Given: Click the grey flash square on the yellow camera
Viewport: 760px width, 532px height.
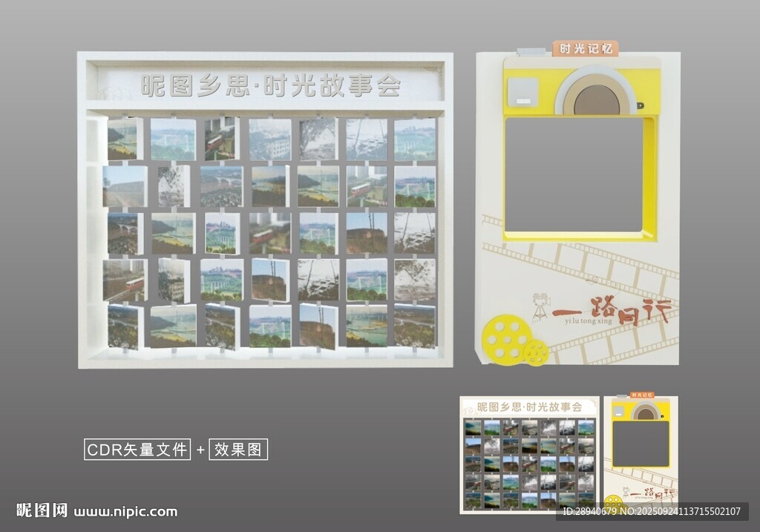Looking at the screenshot, I should (x=523, y=91).
